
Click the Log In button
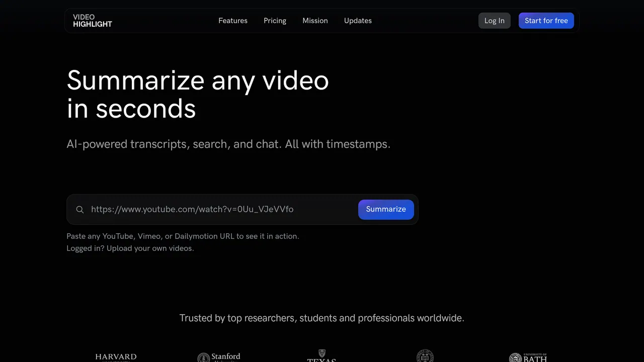click(495, 21)
